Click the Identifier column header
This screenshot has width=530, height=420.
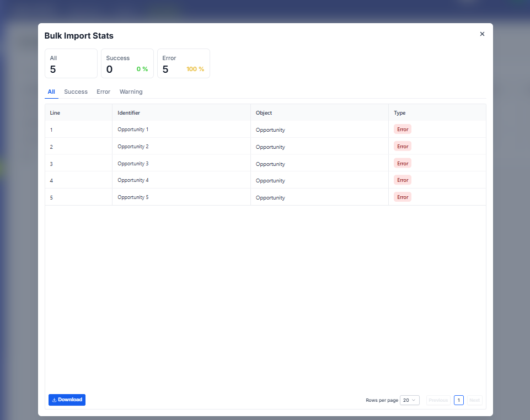(129, 113)
